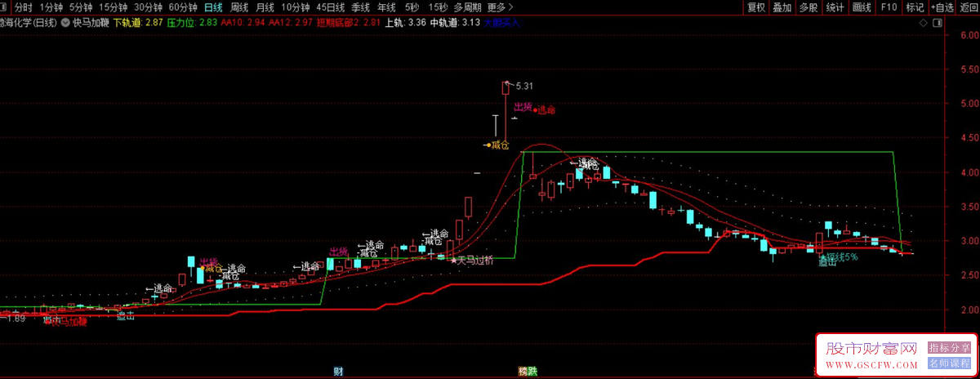Image resolution: width=980 pixels, height=379 pixels.
Task: Click the 5.00 price axis label
Action: [x=968, y=104]
